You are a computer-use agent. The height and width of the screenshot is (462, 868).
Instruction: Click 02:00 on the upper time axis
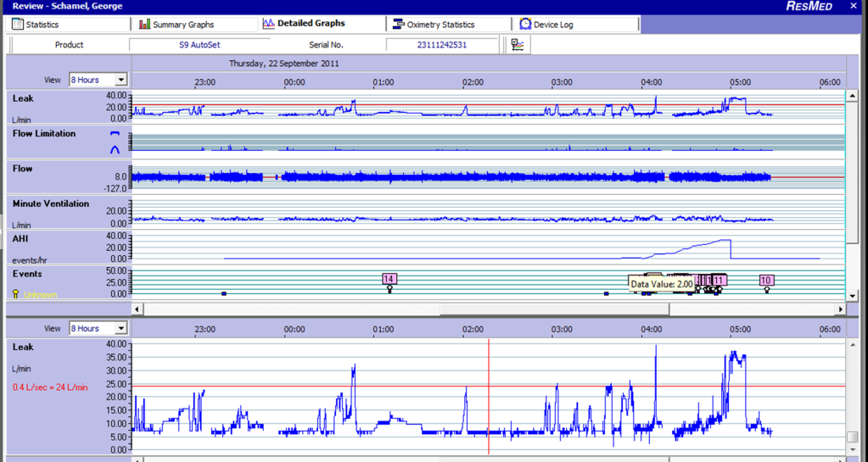tap(473, 82)
